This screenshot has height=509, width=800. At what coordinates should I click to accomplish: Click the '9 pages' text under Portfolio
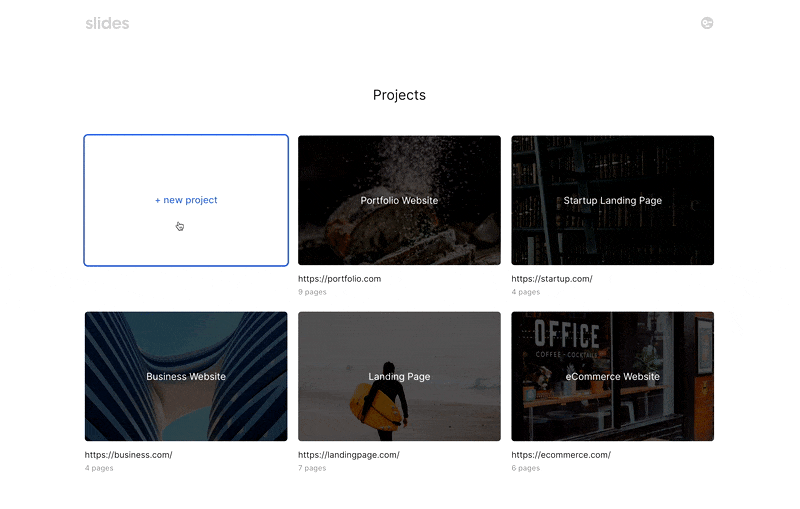312,292
